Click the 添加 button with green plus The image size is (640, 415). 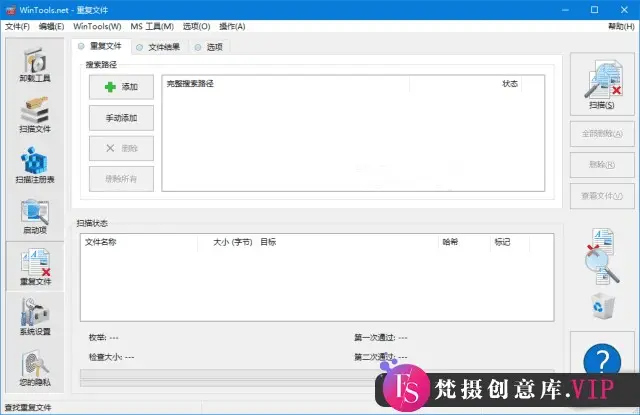coord(121,87)
